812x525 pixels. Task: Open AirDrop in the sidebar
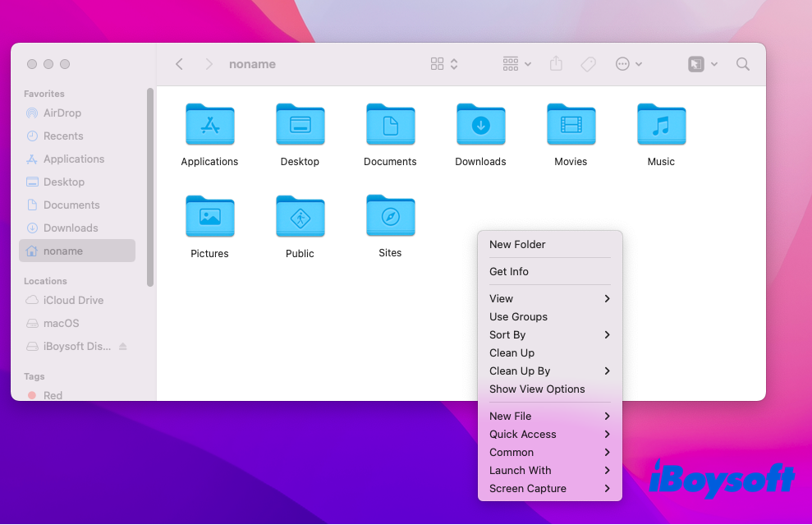[x=62, y=113]
